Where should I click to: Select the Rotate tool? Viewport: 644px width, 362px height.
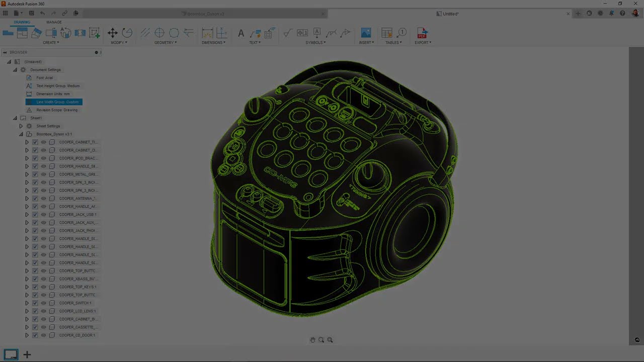pyautogui.click(x=127, y=33)
